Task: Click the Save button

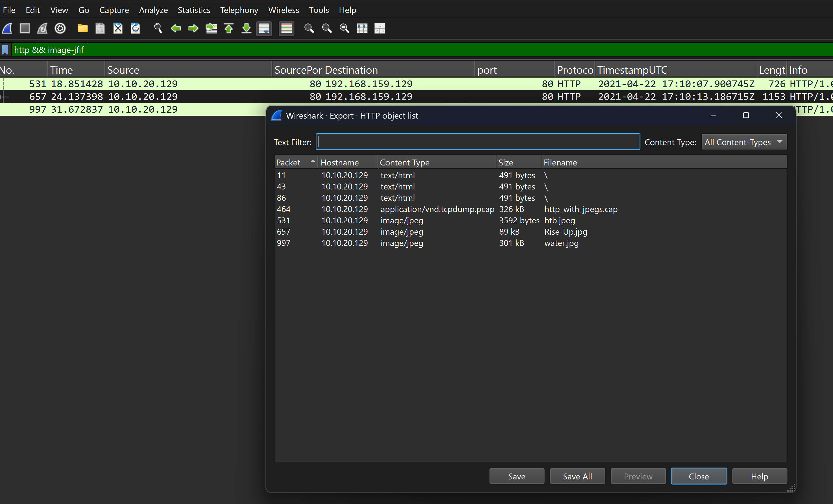Action: (516, 476)
